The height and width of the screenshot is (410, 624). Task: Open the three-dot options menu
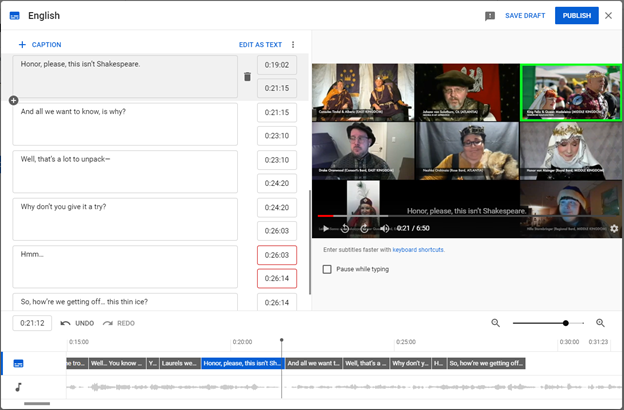click(x=293, y=45)
